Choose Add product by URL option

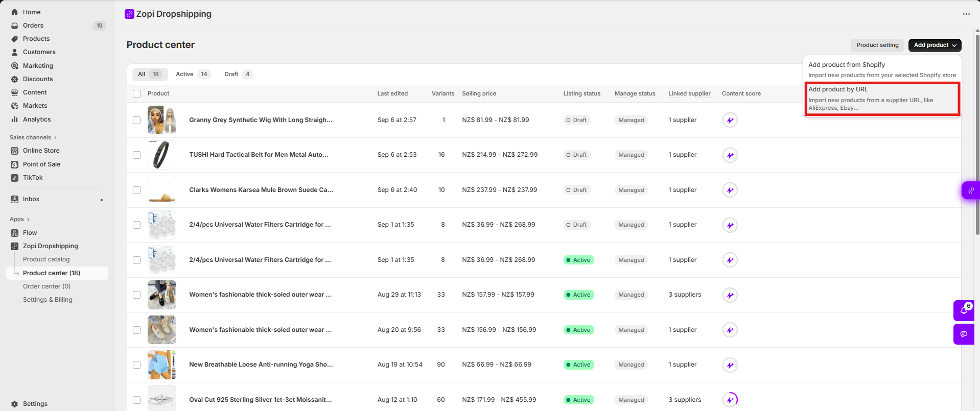(x=882, y=99)
